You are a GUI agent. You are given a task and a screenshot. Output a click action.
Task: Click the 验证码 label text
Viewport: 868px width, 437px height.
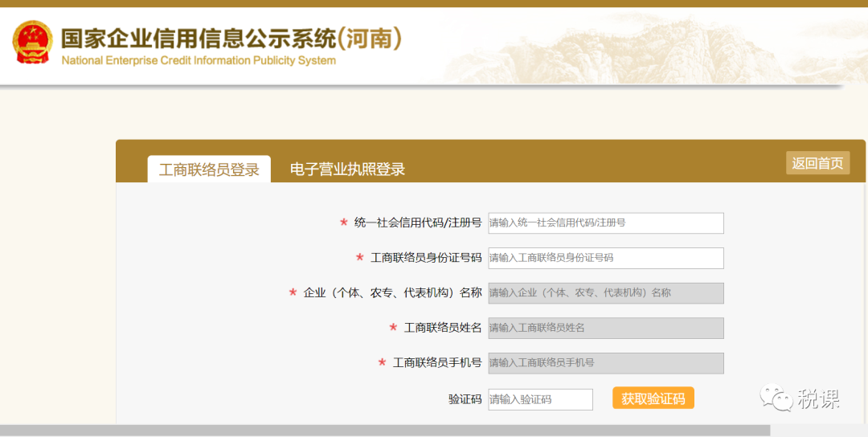pyautogui.click(x=465, y=399)
